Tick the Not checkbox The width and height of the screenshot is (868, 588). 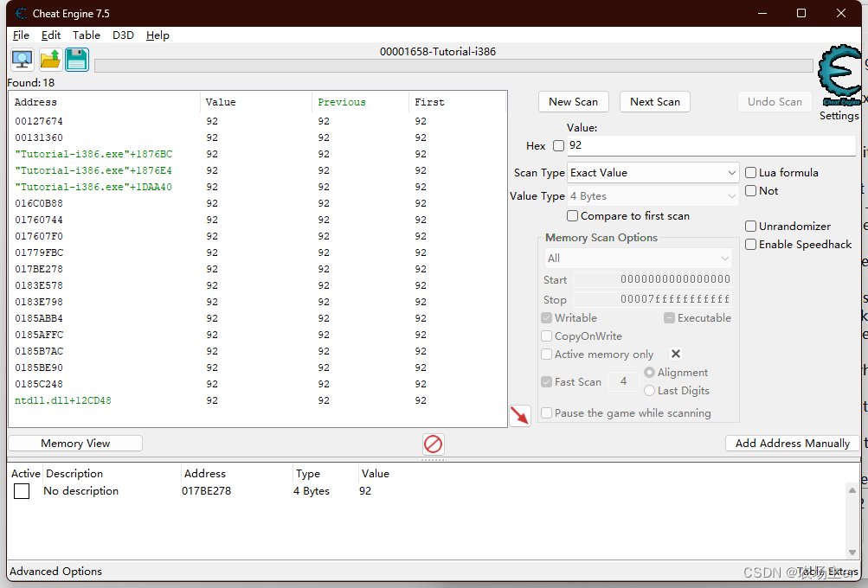750,191
